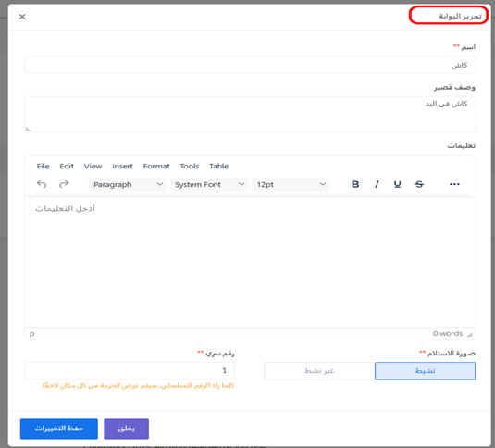The width and height of the screenshot is (495, 448).
Task: Open the View menu
Action: coord(93,166)
